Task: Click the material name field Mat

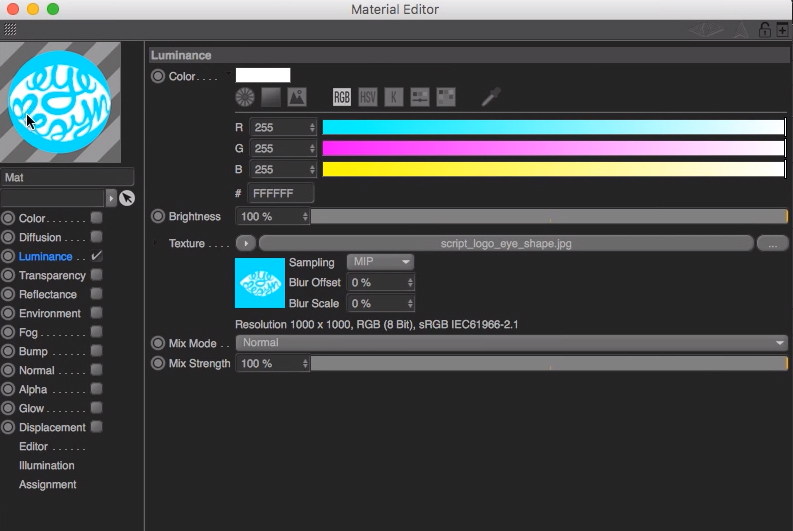Action: click(67, 177)
